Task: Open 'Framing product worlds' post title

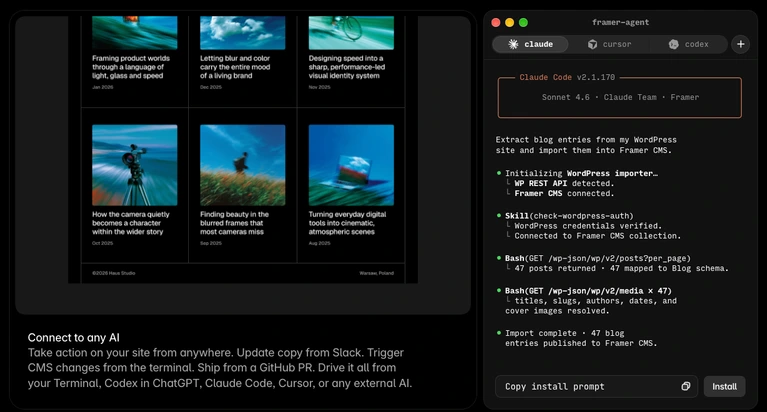Action: 131,67
